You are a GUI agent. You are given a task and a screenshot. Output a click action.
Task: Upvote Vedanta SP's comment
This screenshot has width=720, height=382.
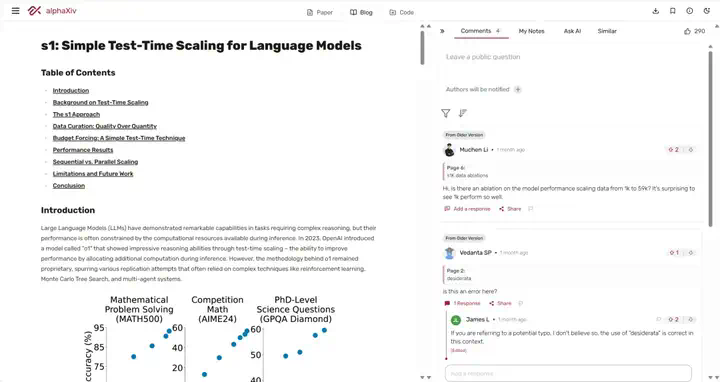click(x=674, y=253)
